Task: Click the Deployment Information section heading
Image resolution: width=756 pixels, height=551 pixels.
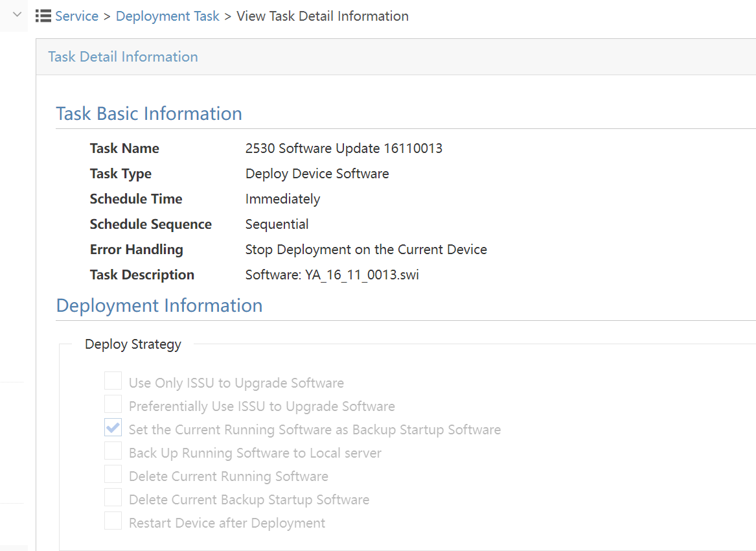Action: pos(159,305)
